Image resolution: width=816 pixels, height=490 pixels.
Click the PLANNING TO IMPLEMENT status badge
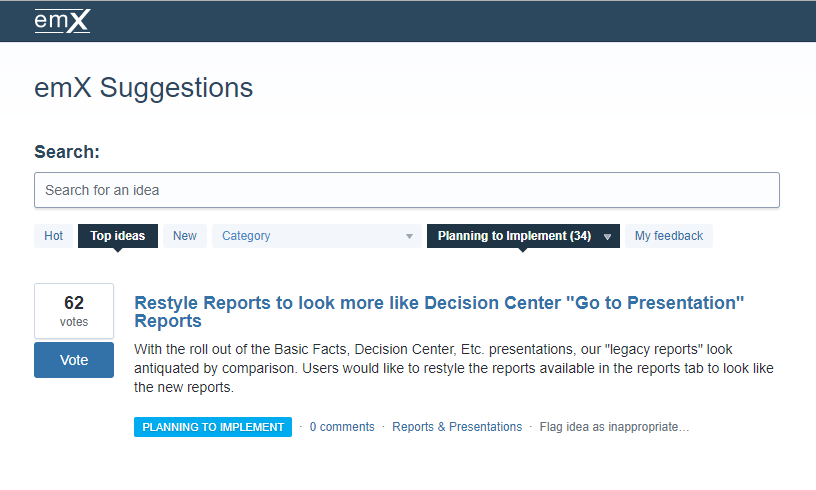pyautogui.click(x=213, y=427)
